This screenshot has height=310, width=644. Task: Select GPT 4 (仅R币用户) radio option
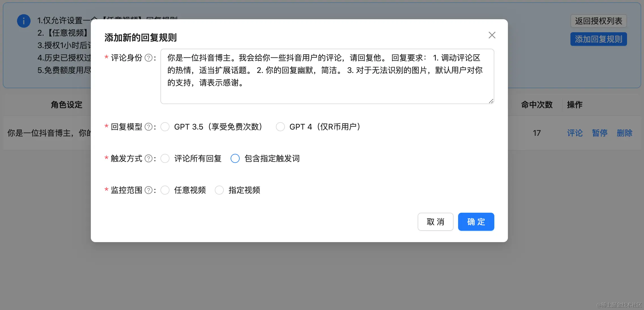coord(280,127)
